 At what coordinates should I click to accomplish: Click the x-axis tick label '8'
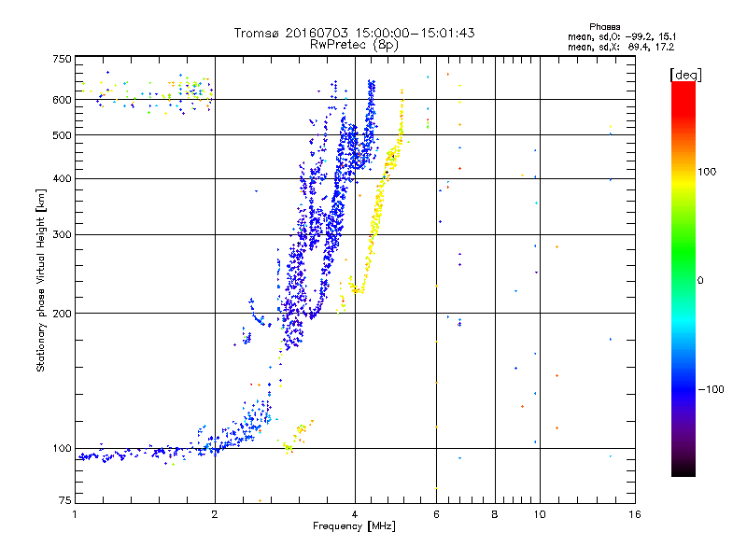495,514
